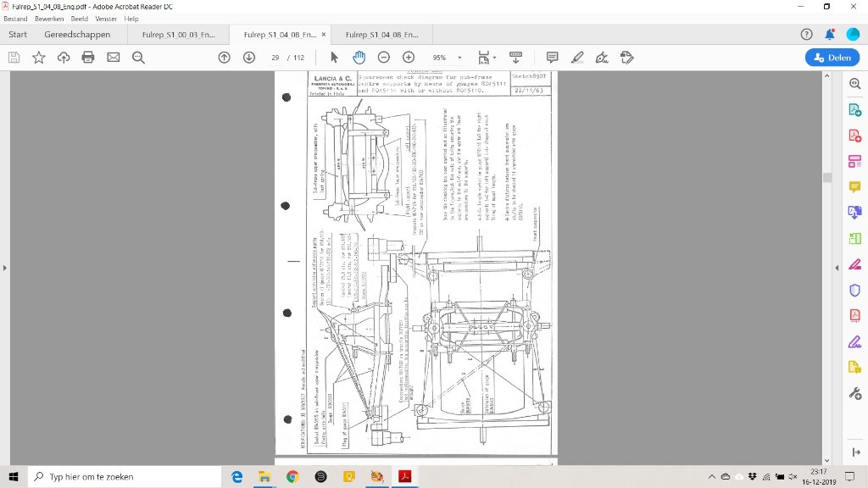The width and height of the screenshot is (868, 488).
Task: Add a comment note icon
Action: coord(552,58)
